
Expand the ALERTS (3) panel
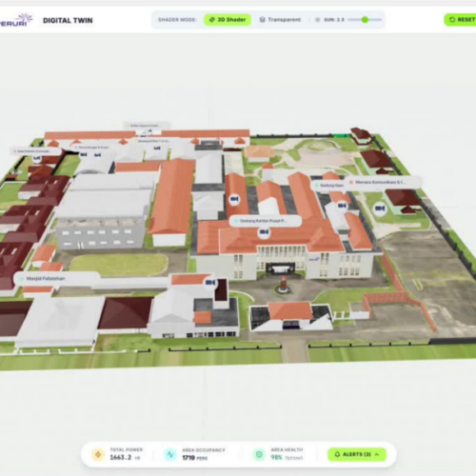click(x=357, y=454)
